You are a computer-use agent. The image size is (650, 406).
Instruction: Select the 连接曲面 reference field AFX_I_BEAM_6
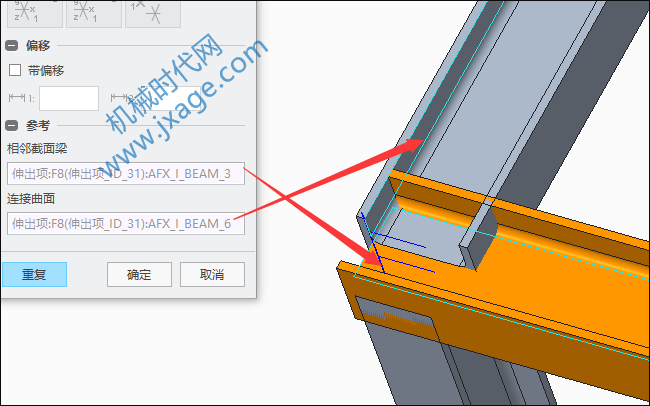click(x=126, y=224)
